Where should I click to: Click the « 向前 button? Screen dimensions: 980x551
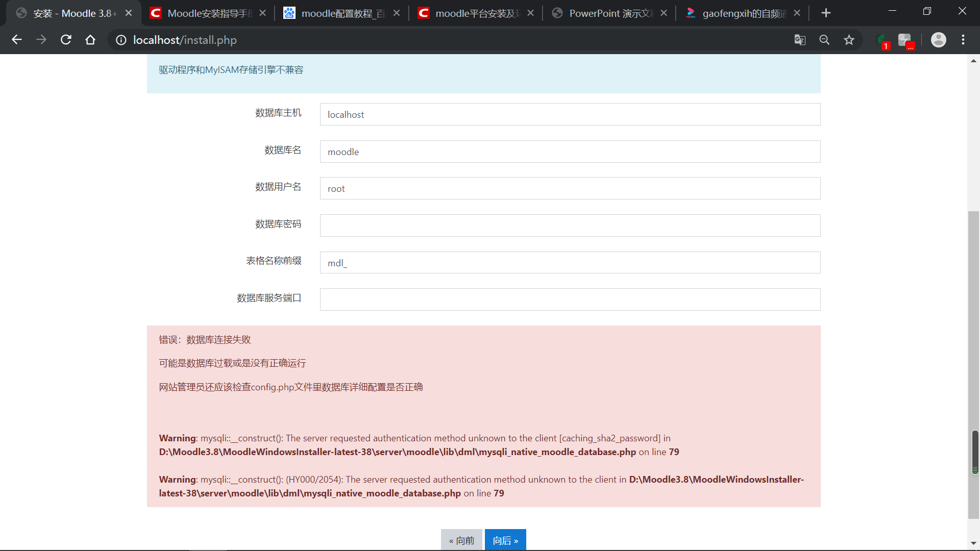tap(461, 540)
